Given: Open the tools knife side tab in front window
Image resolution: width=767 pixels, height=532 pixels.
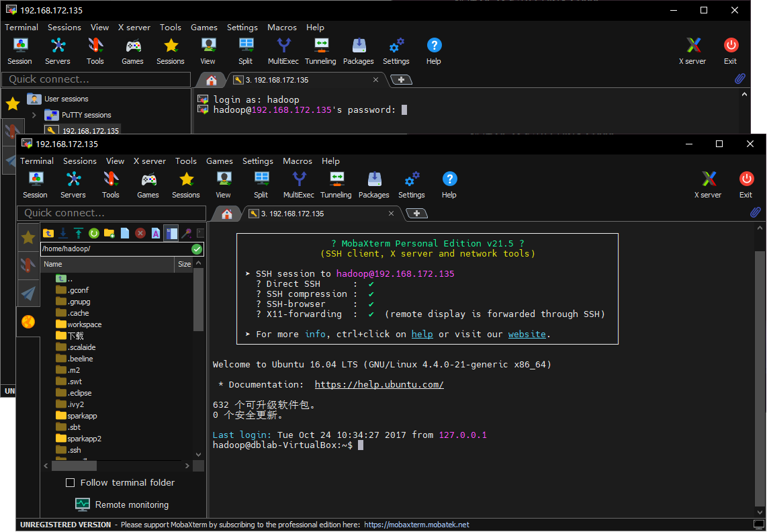Looking at the screenshot, I should [28, 265].
